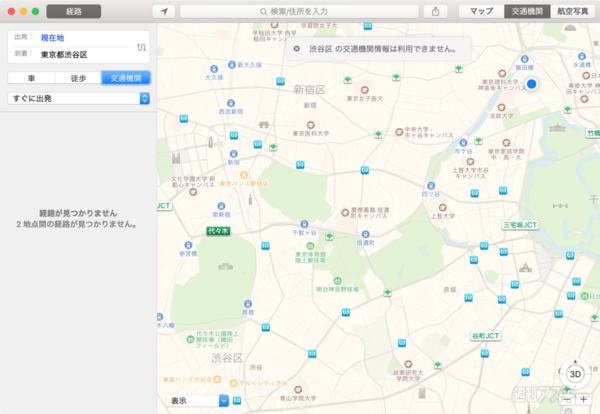Screen dimensions: 600x414
Task: Select the 新宿 station icon
Action: coord(233,154)
